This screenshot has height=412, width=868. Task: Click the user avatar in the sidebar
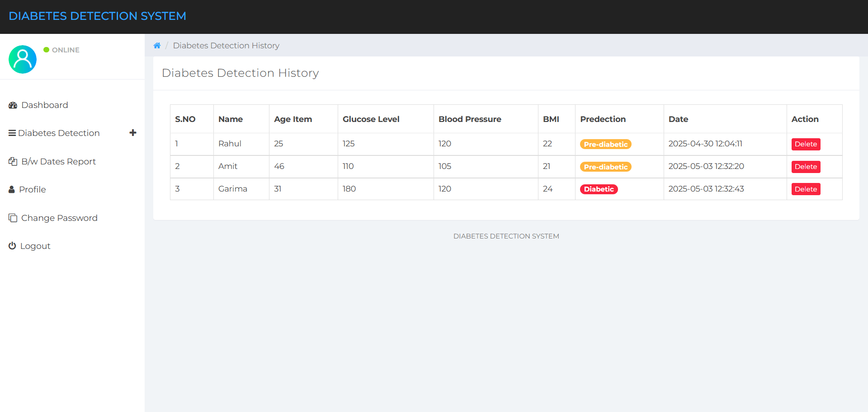pos(22,59)
